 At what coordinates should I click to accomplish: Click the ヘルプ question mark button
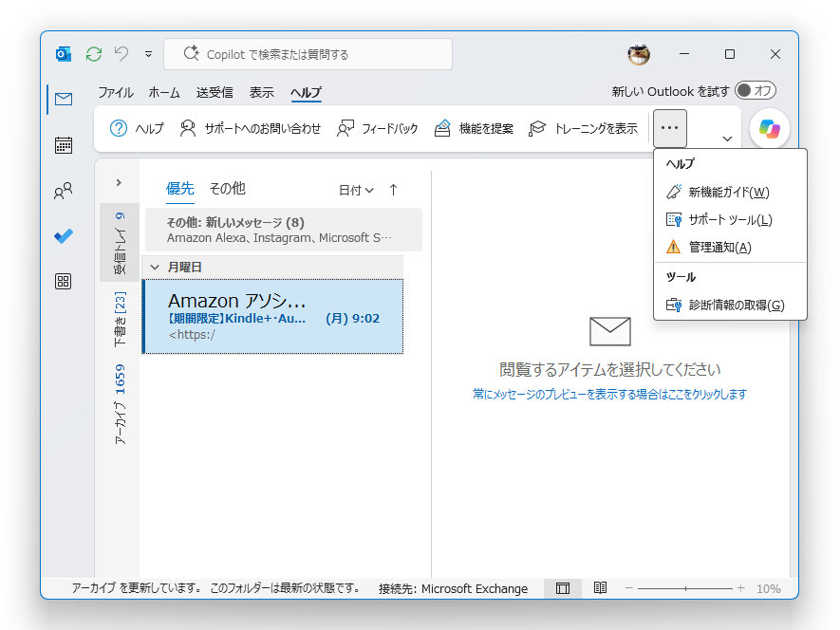pos(137,129)
